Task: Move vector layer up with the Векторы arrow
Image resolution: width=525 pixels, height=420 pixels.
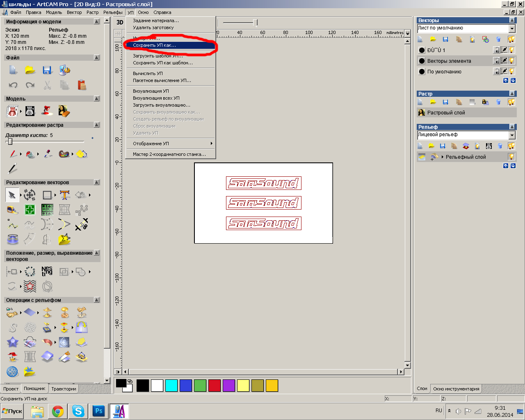Action: click(x=506, y=80)
